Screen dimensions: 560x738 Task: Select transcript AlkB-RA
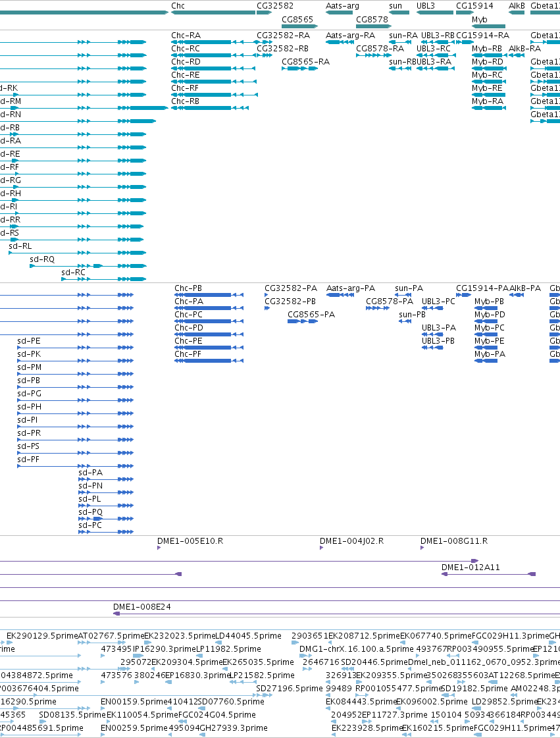(516, 55)
